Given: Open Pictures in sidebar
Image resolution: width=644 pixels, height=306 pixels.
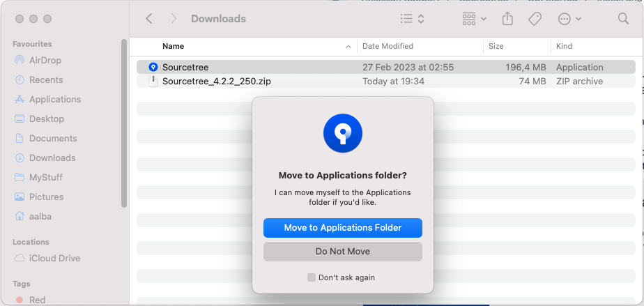Looking at the screenshot, I should tap(46, 197).
